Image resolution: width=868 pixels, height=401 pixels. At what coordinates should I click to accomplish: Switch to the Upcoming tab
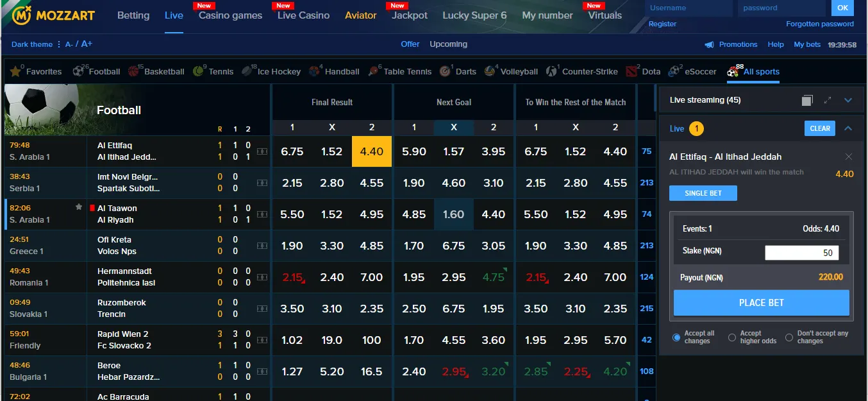pyautogui.click(x=448, y=44)
